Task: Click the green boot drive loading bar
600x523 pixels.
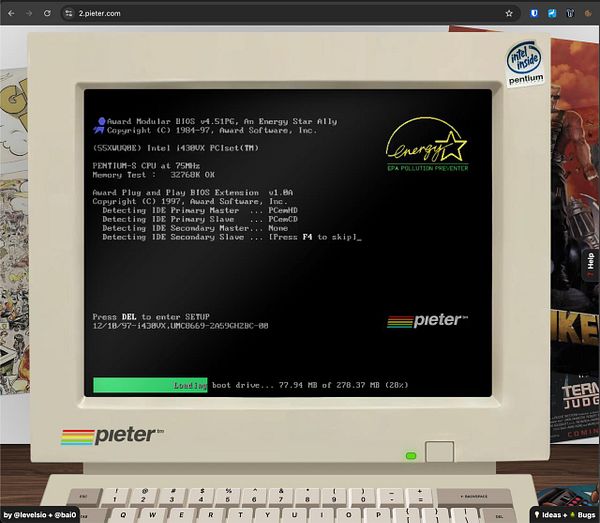Action: (x=150, y=385)
